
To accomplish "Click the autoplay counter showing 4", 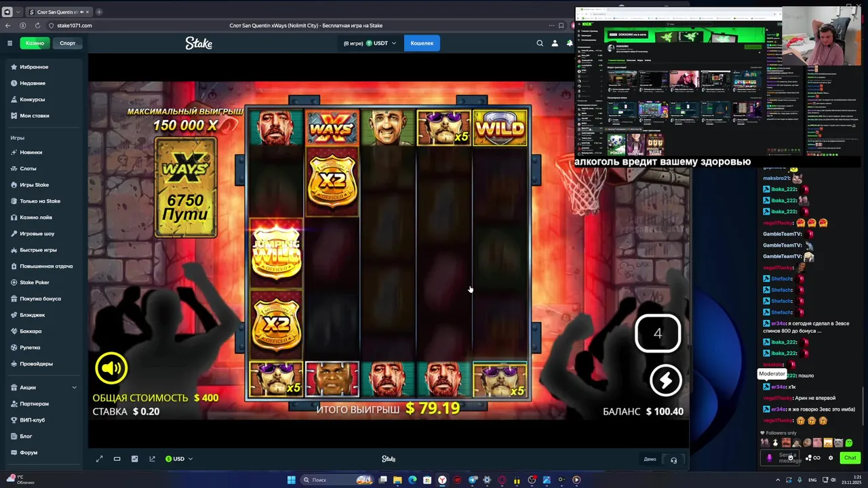I will point(658,333).
